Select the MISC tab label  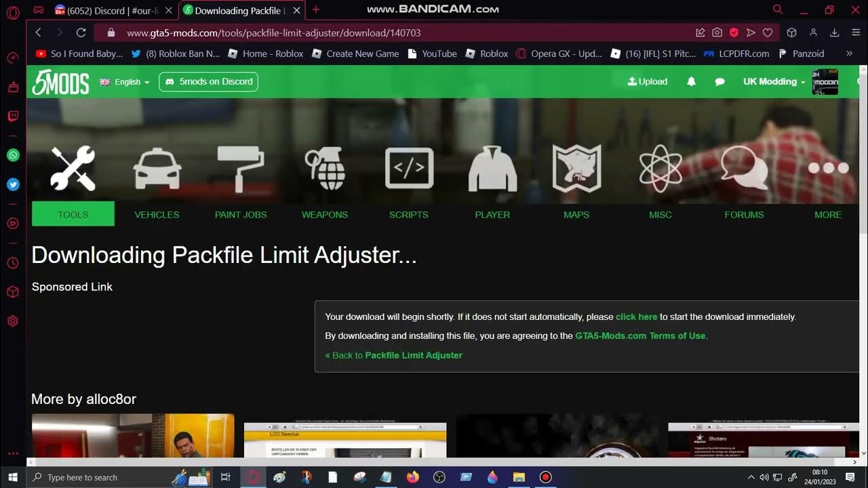coord(660,214)
